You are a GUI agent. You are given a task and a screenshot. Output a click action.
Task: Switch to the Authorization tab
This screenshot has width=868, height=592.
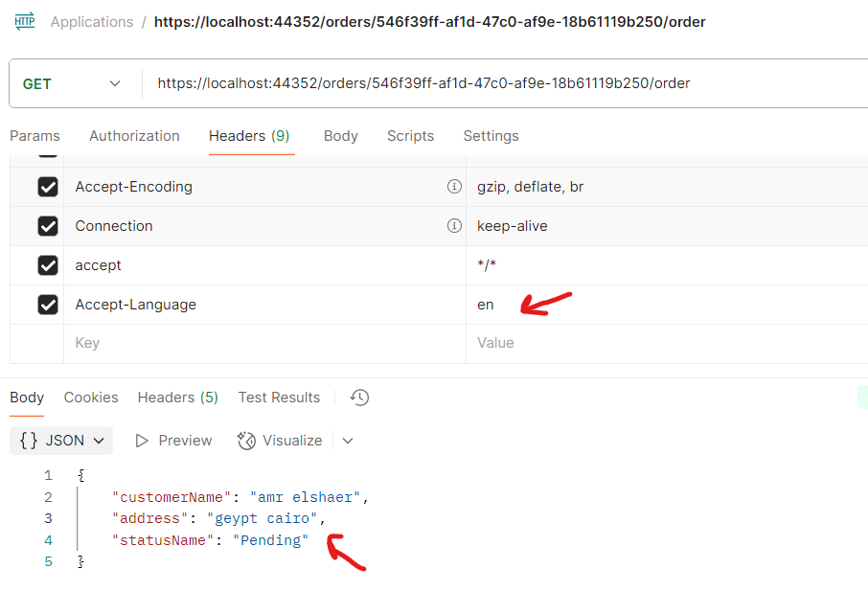click(x=134, y=136)
